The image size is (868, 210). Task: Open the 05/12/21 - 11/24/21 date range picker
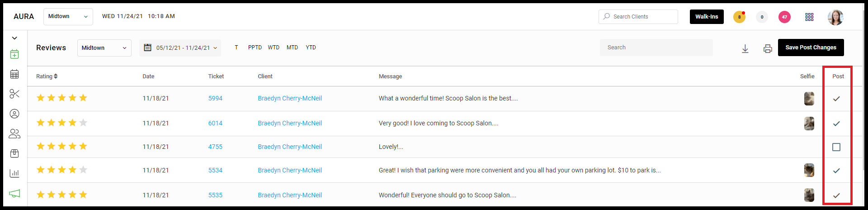click(x=180, y=48)
